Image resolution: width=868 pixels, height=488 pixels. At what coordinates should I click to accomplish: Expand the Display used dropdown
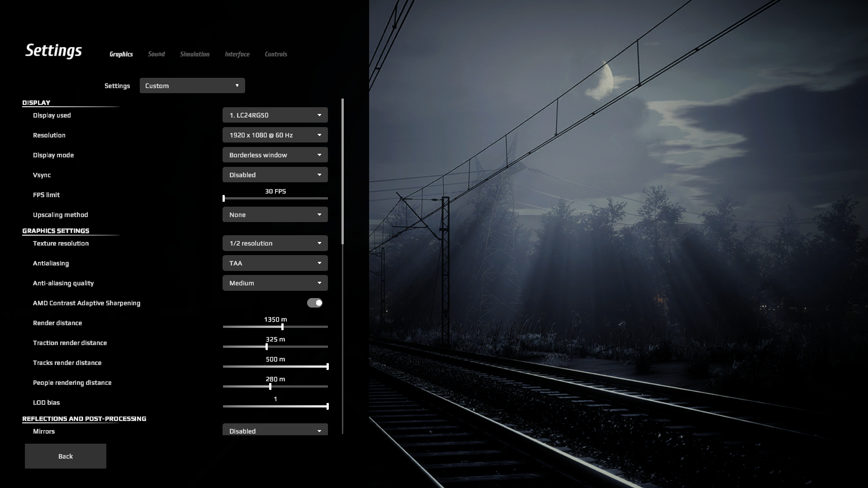[x=275, y=115]
